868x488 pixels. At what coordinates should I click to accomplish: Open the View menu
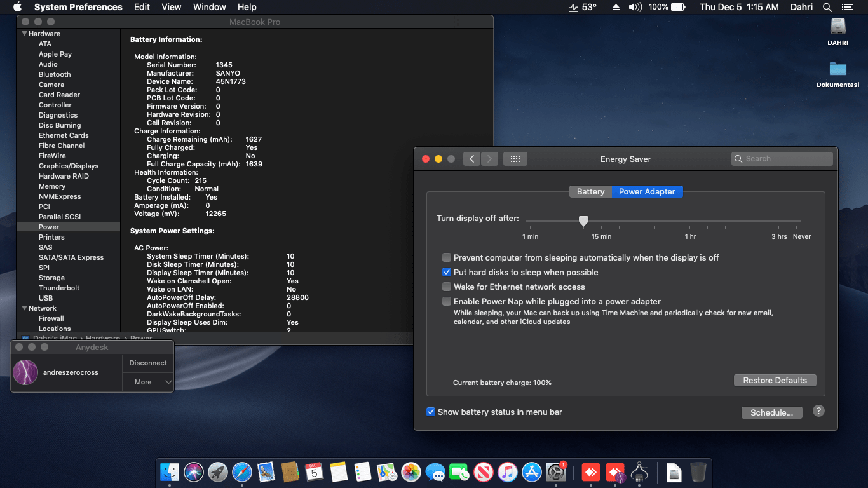coord(172,7)
